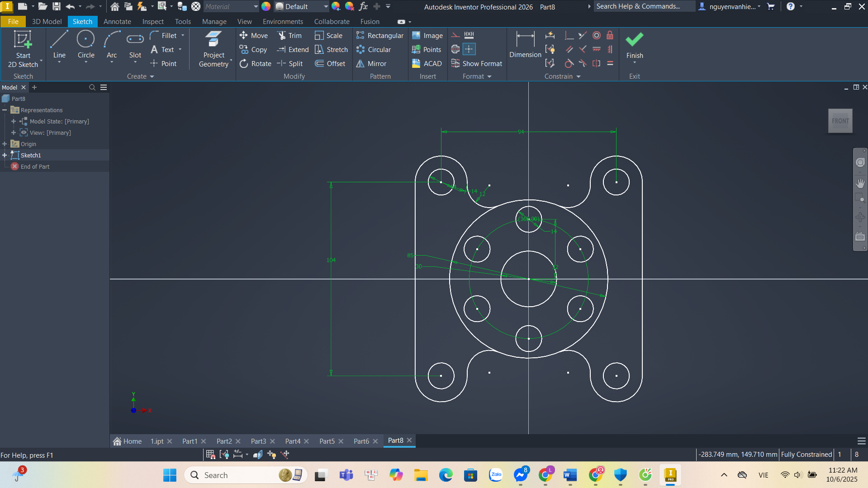
Task: Insert an ACAD file
Action: pos(427,64)
